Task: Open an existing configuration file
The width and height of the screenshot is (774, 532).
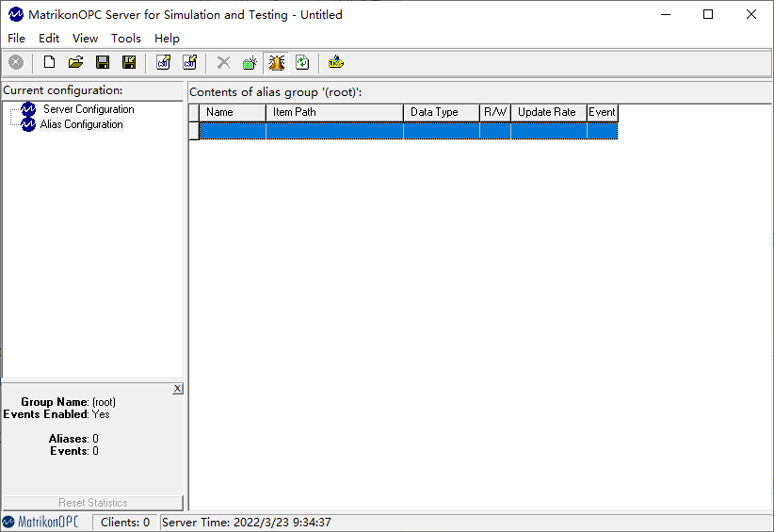Action: (75, 63)
